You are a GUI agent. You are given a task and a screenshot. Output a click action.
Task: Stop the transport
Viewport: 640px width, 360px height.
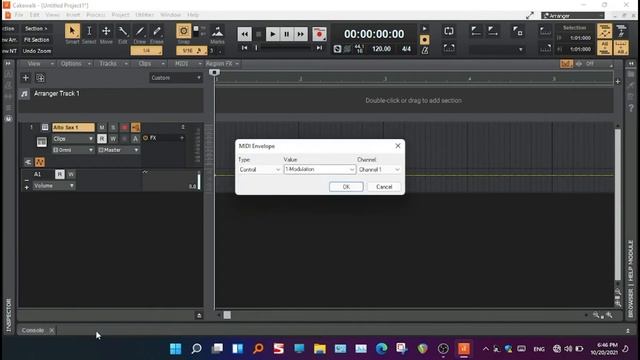[258, 34]
